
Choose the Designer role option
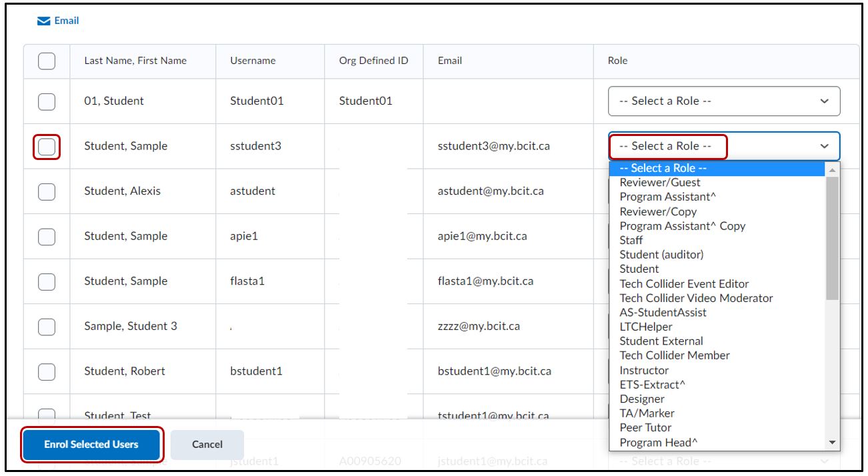[x=641, y=399]
